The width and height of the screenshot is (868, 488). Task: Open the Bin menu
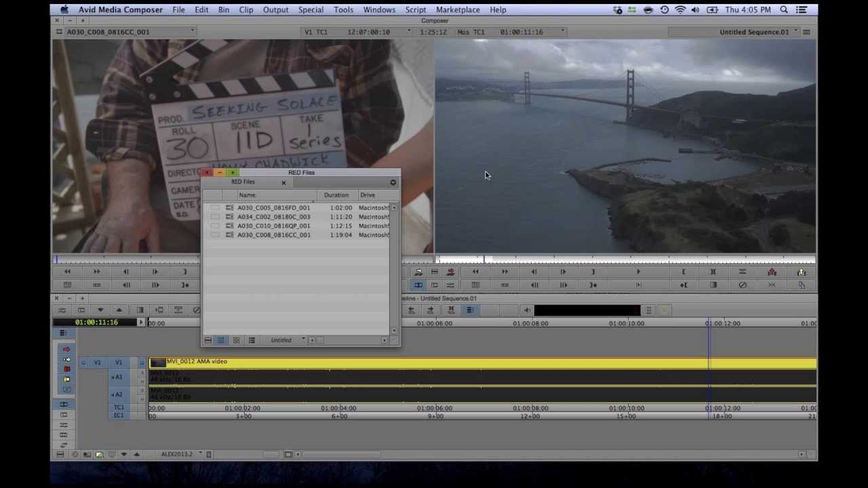point(224,9)
